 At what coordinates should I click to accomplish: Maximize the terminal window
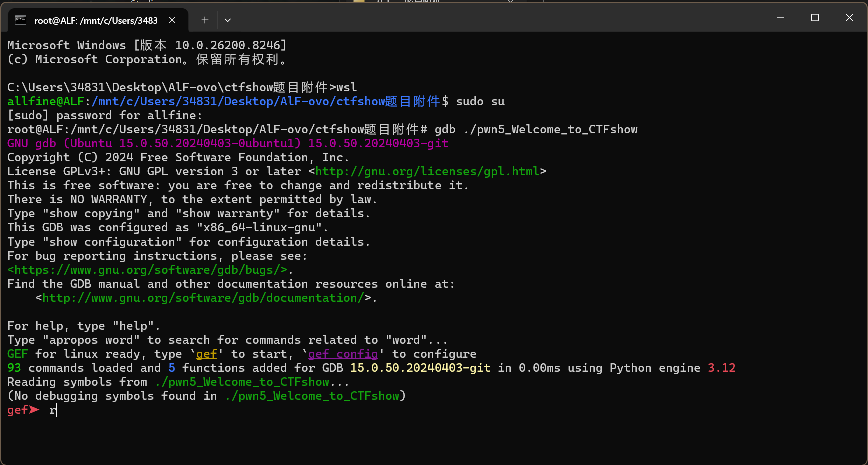tap(815, 17)
